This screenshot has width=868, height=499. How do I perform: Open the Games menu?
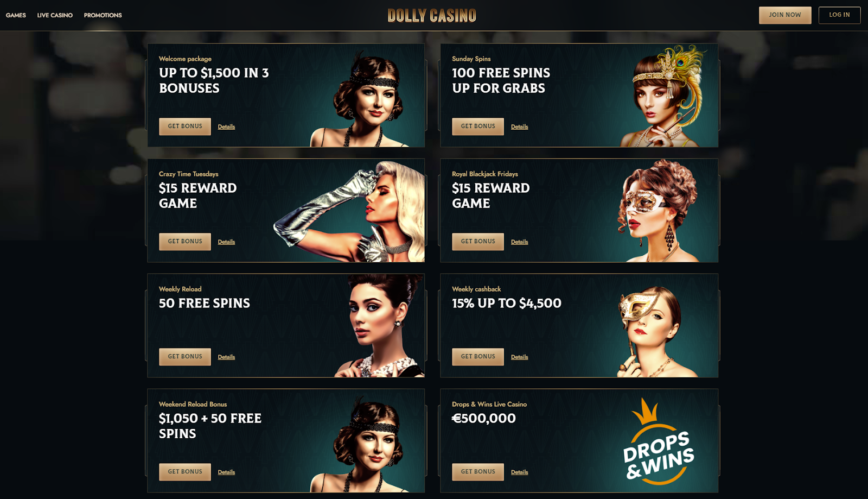(x=16, y=15)
